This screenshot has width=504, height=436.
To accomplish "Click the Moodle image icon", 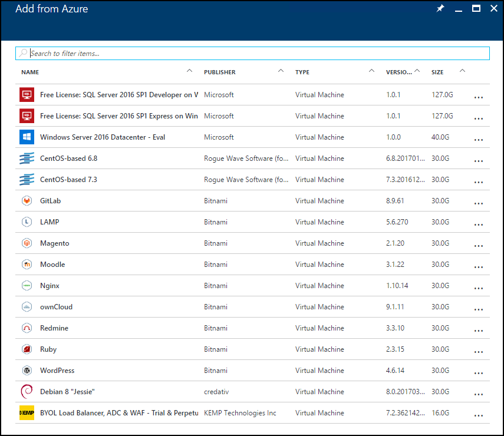I will (x=25, y=264).
